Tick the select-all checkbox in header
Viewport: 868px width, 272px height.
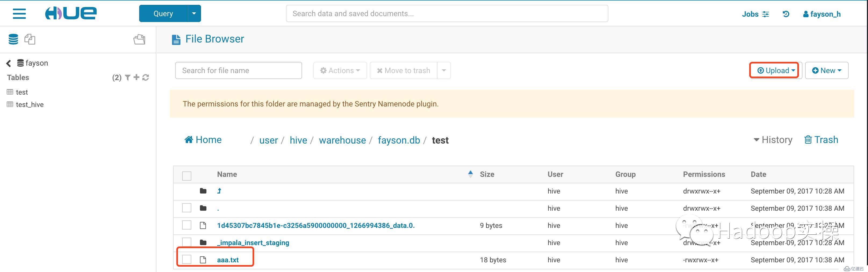point(187,176)
